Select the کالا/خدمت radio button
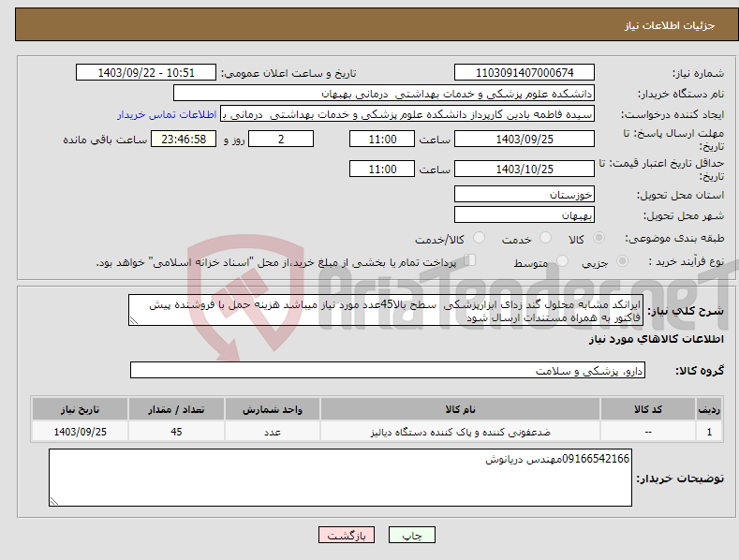Viewport: 739px width, 560px height. (x=479, y=238)
